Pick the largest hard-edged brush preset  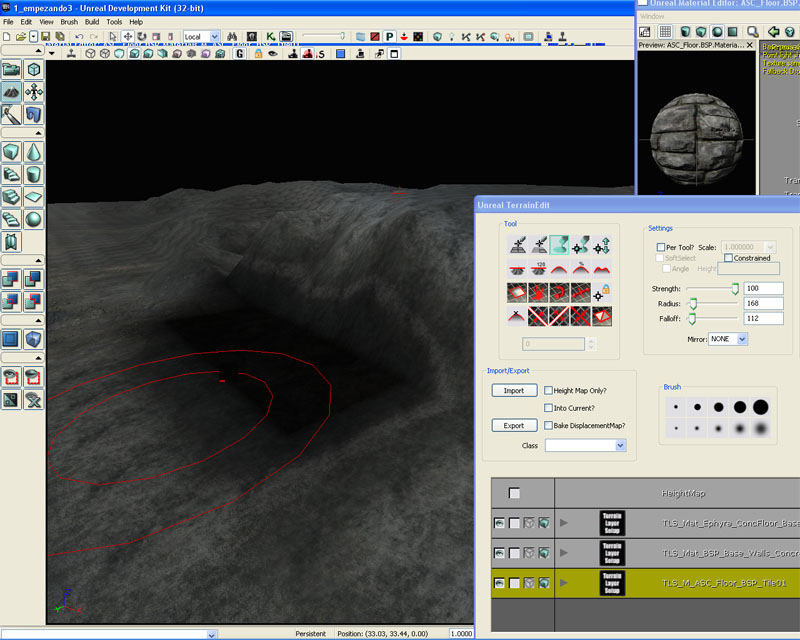click(x=760, y=407)
